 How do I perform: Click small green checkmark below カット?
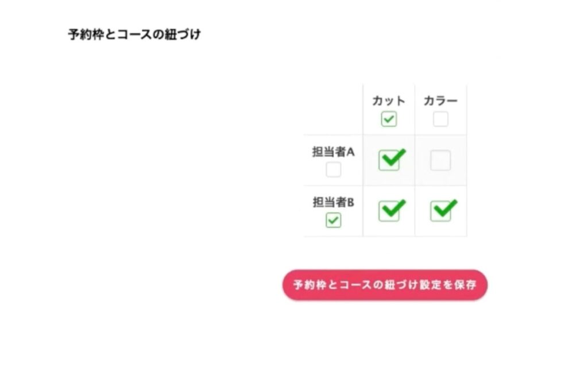click(389, 119)
